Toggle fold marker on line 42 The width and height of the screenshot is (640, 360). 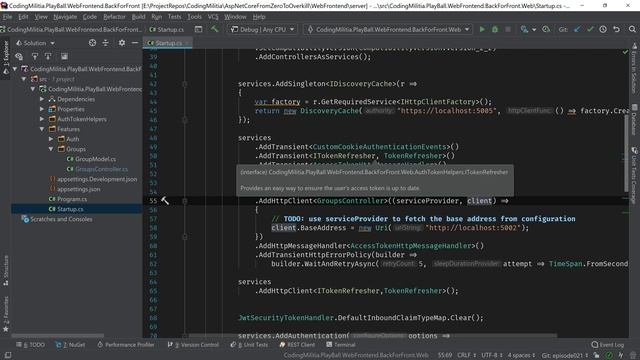[x=184, y=84]
